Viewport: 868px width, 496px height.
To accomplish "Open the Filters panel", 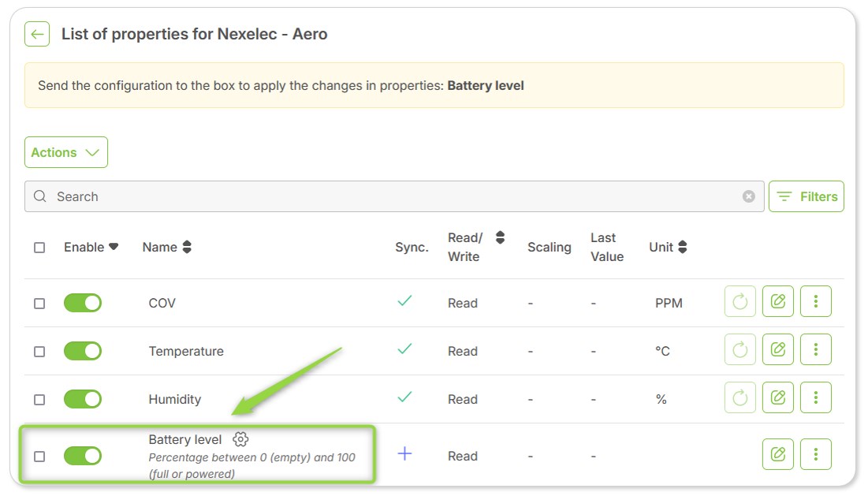I will coord(806,196).
